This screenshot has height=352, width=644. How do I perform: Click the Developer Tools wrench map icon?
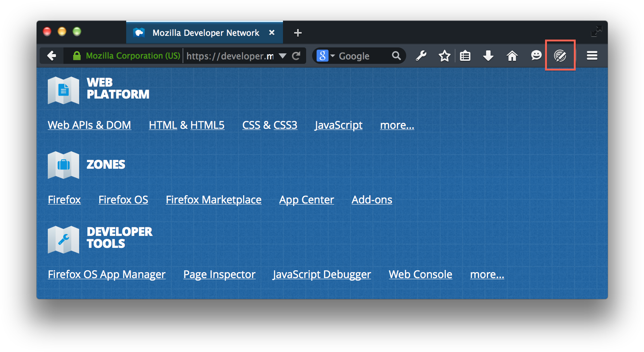63,240
